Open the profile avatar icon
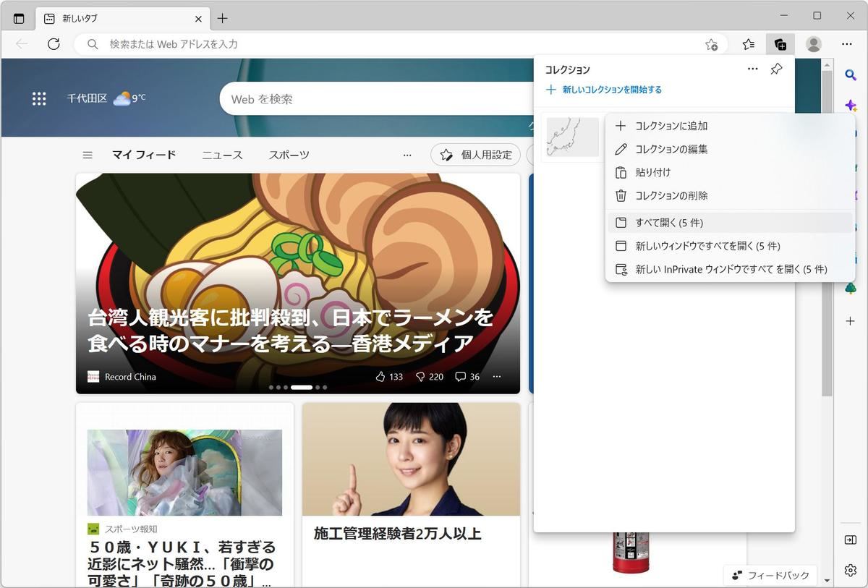Image resolution: width=868 pixels, height=588 pixels. pyautogui.click(x=814, y=44)
